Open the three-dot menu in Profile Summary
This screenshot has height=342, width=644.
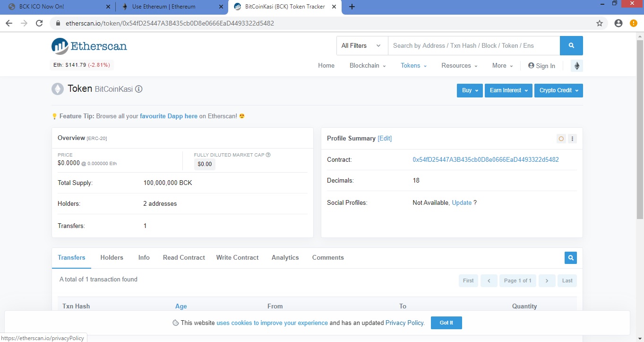[572, 139]
